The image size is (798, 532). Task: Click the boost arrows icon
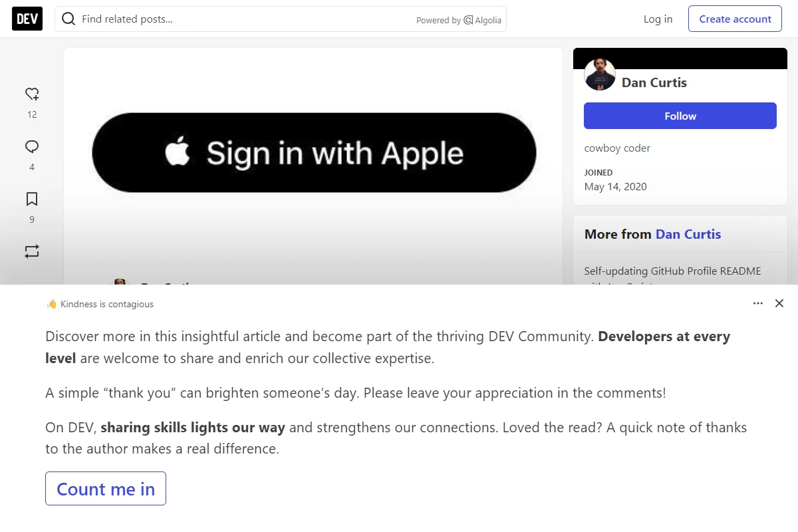point(32,251)
